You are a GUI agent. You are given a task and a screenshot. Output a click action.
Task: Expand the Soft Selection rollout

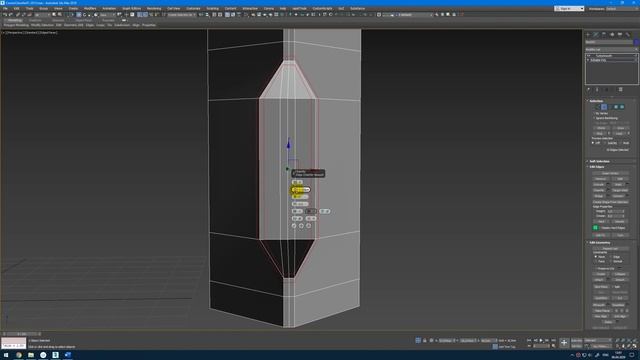point(599,161)
